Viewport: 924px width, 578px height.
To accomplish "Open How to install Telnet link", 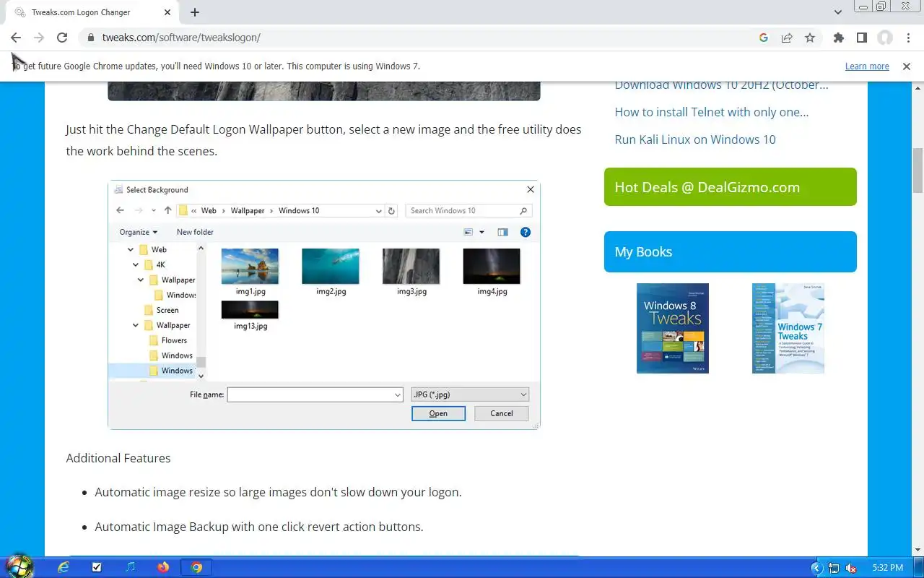I will [711, 112].
